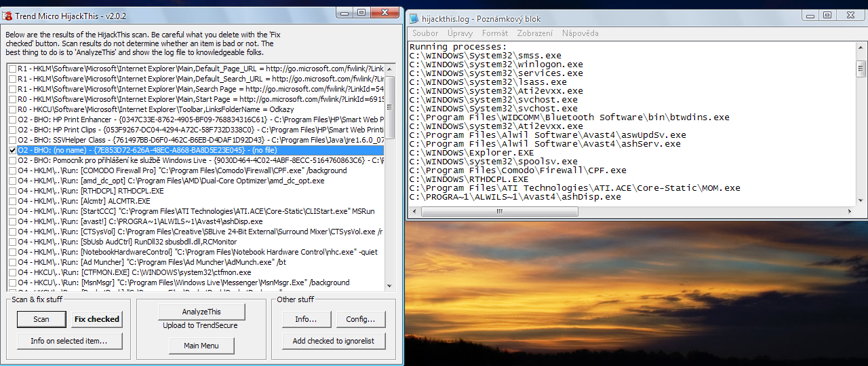868x366 pixels.
Task: Click the Notepad title bar icon
Action: [x=414, y=18]
